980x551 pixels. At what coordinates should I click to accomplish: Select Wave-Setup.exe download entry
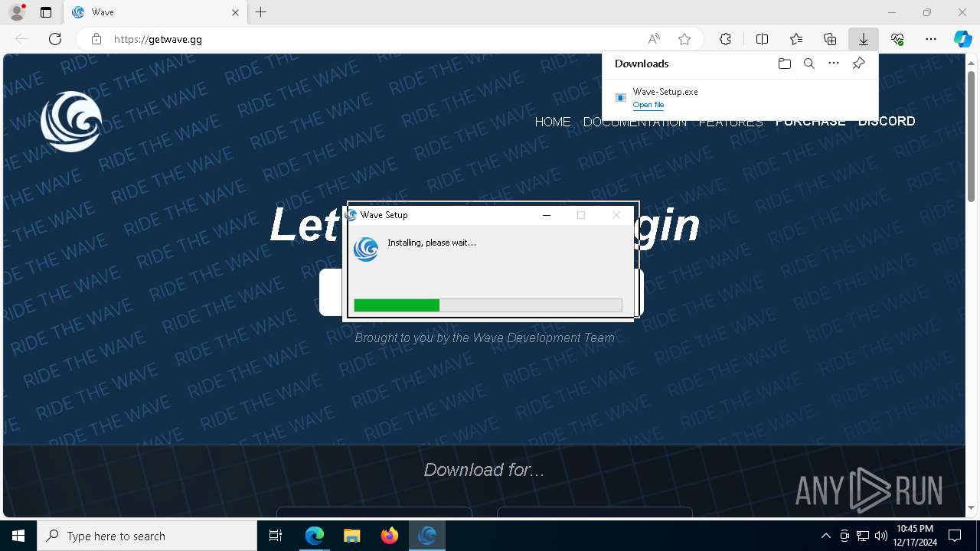point(740,98)
